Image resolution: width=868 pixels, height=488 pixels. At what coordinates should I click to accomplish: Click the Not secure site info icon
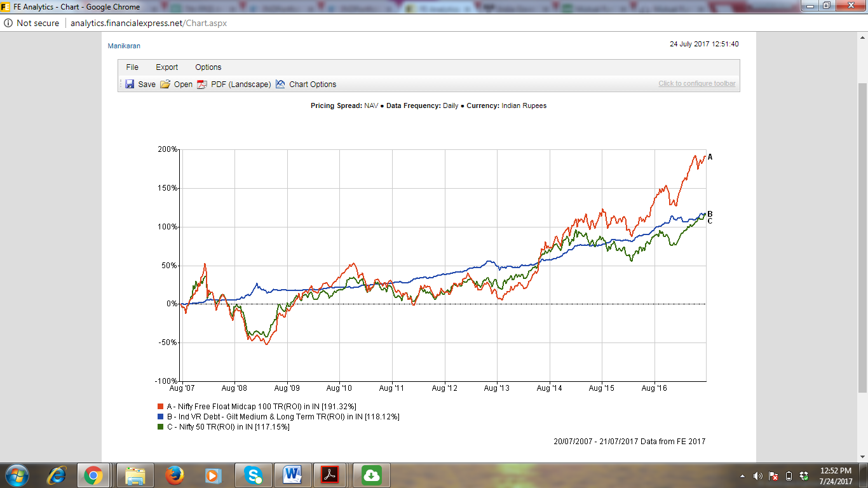8,23
